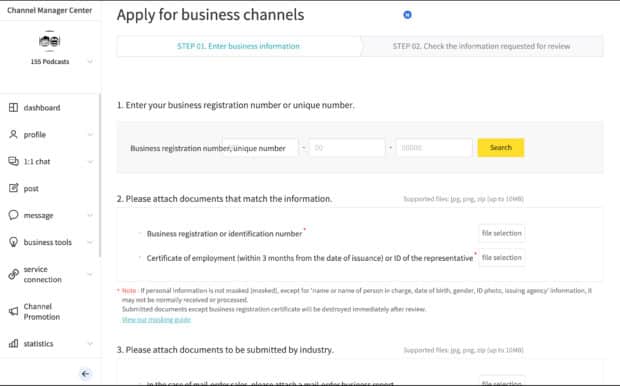Click the blue circle icon beside page title
This screenshot has width=620, height=386.
tap(407, 15)
